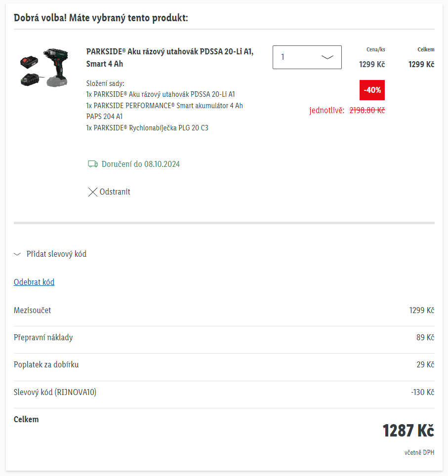Click the -130 Kč discount amount

422,393
